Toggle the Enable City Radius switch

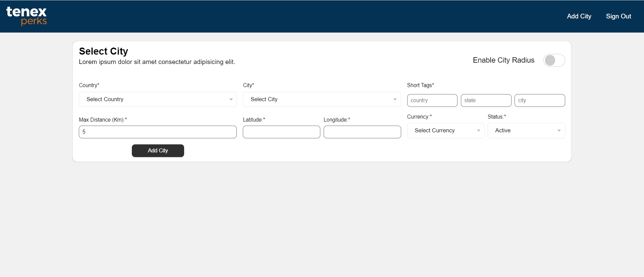[x=554, y=60]
